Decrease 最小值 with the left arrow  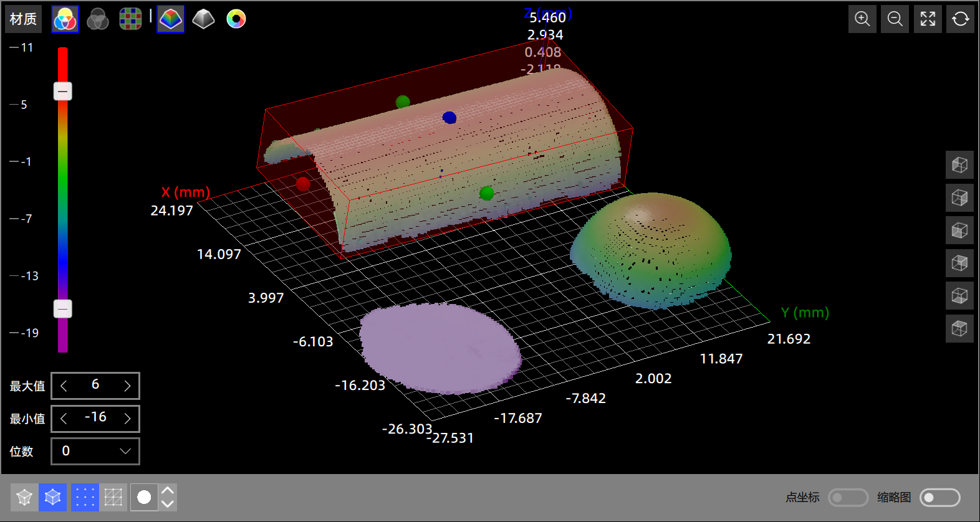pyautogui.click(x=64, y=419)
